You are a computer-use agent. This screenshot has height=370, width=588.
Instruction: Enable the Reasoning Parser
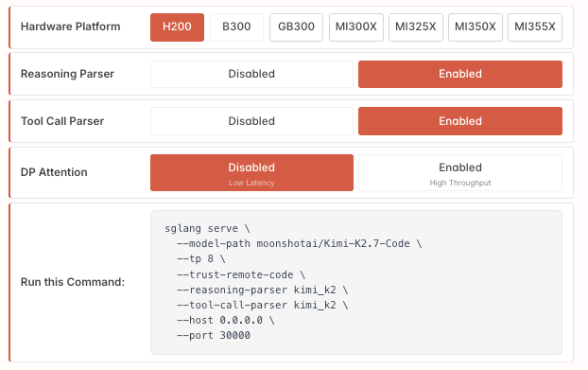(x=460, y=75)
